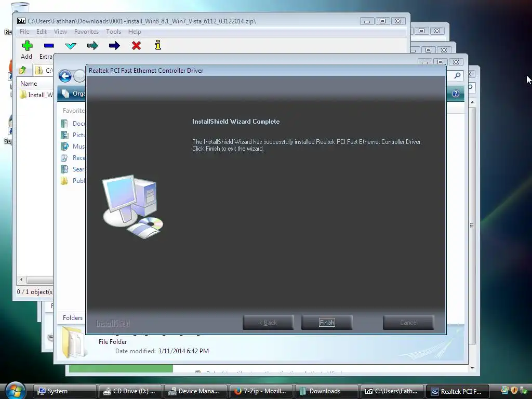The height and width of the screenshot is (399, 532).
Task: Switch to System taskbar button
Action: point(64,391)
